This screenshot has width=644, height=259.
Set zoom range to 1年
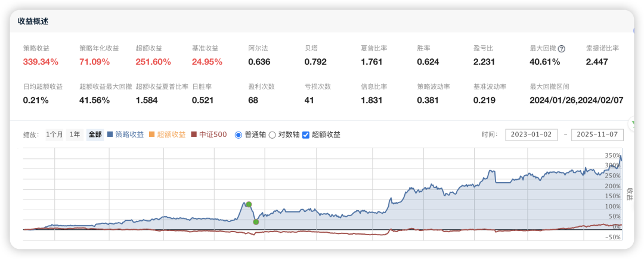(x=75, y=135)
